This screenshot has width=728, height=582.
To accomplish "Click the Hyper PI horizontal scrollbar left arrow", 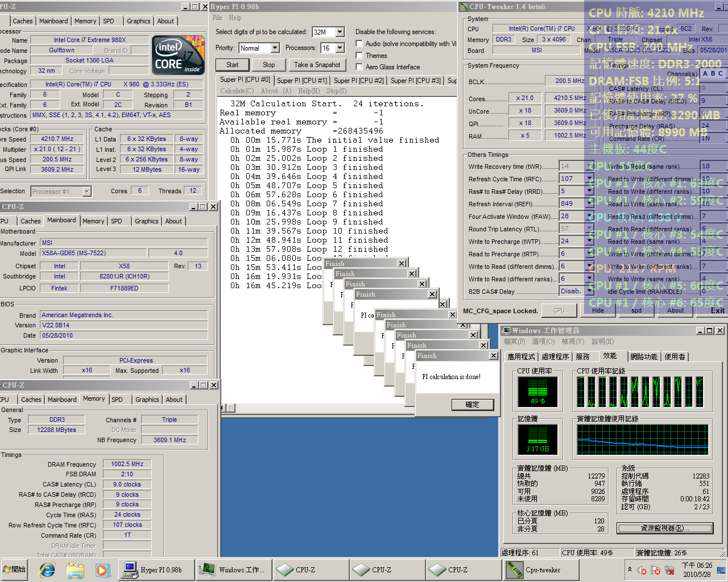I will click(225, 408).
